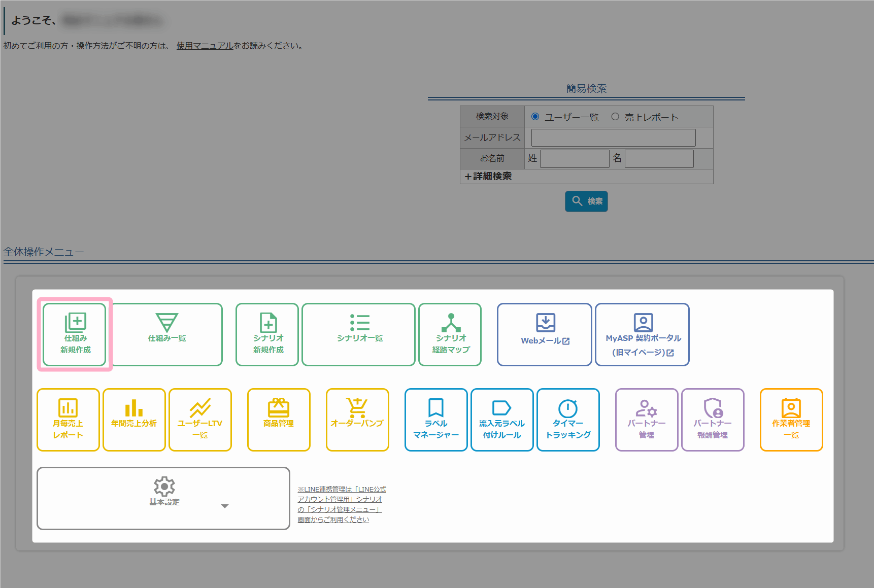Open パートナー報酬管理 tile
The height and width of the screenshot is (588, 874).
click(713, 420)
